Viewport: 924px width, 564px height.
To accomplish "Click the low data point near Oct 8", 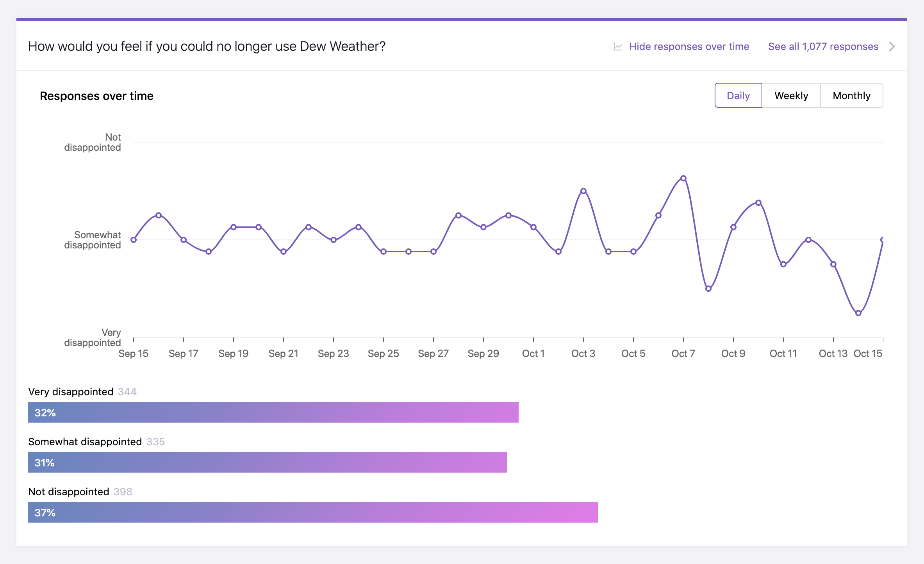I will pos(708,289).
